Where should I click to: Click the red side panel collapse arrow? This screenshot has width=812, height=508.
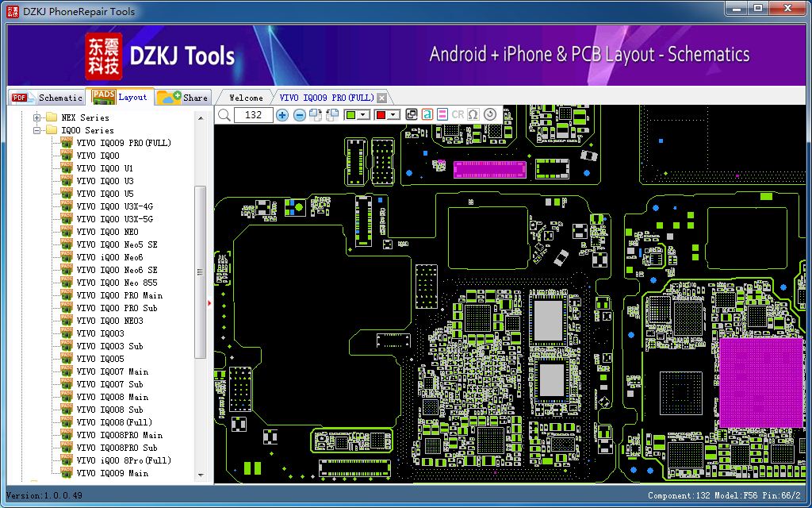209,302
